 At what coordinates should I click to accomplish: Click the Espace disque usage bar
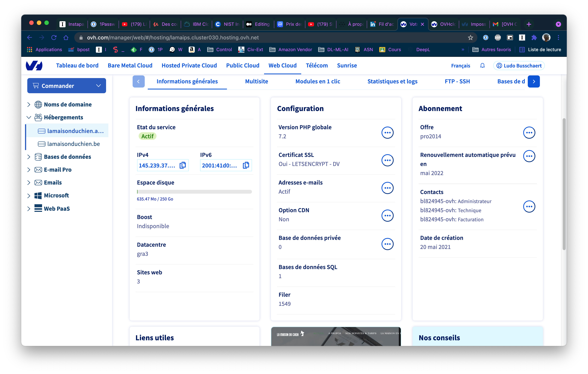(x=194, y=192)
